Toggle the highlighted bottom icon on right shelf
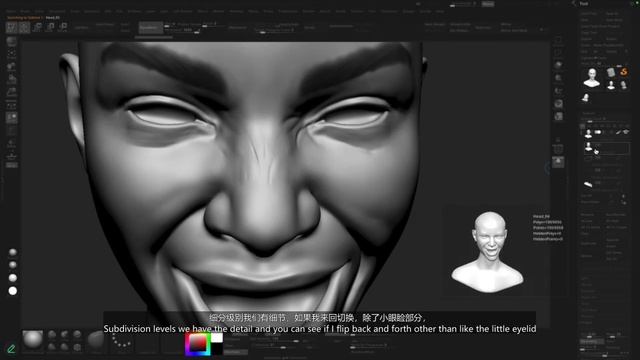This screenshot has width=640, height=360. point(558,162)
